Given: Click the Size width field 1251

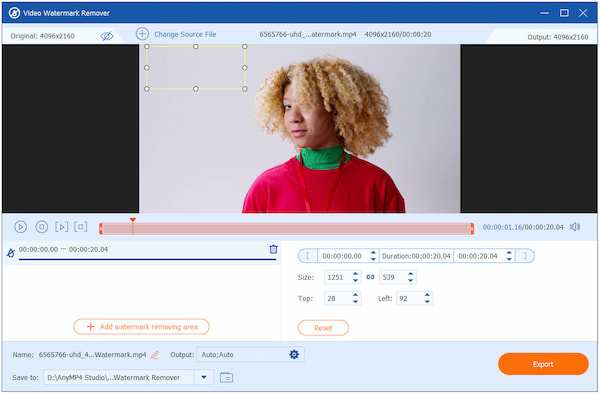Looking at the screenshot, I should [337, 277].
